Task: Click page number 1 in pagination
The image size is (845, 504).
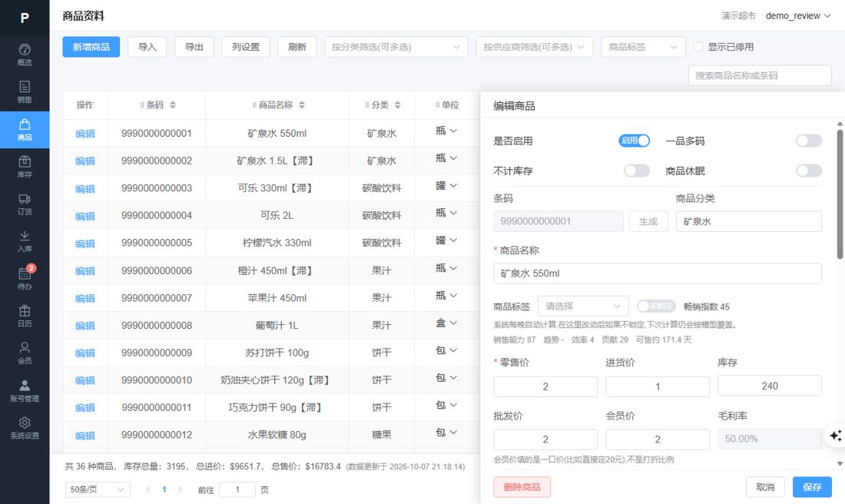Action: pos(164,489)
